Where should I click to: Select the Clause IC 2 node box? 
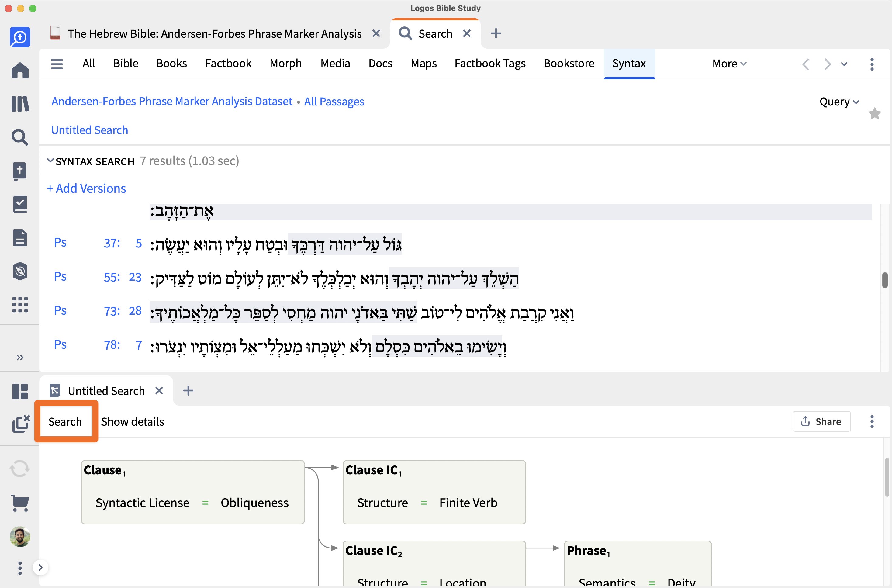click(434, 564)
